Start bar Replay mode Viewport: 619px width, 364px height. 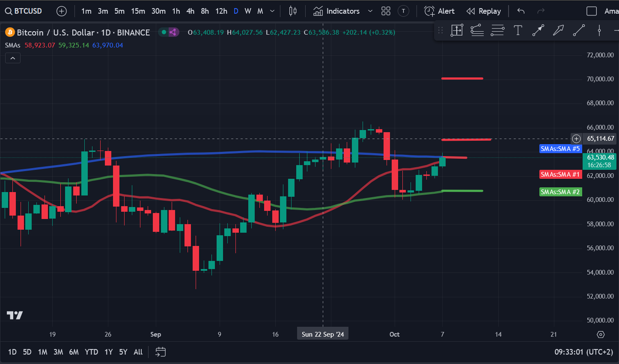483,11
